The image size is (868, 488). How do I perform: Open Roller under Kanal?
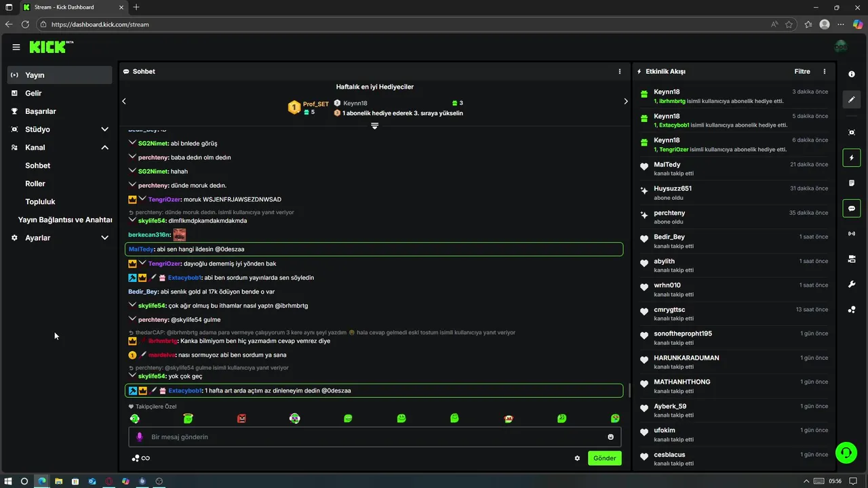coord(35,184)
